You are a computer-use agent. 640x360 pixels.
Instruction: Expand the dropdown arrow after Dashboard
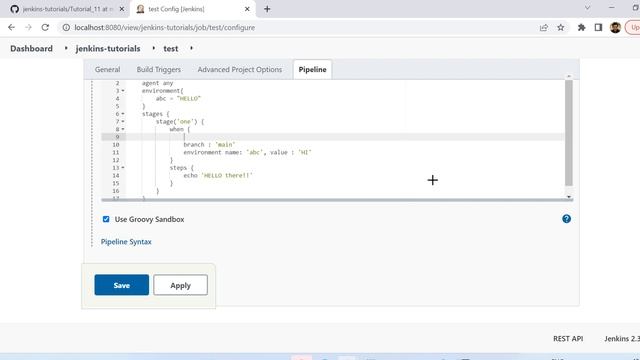tap(66, 48)
